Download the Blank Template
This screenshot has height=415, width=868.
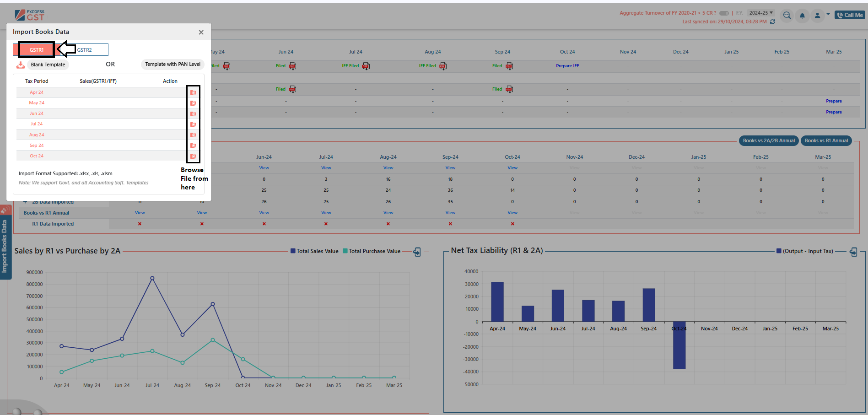click(x=48, y=65)
